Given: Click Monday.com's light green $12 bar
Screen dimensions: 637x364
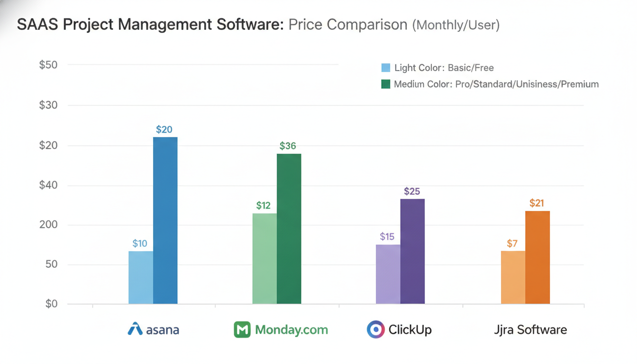Looking at the screenshot, I should [264, 259].
